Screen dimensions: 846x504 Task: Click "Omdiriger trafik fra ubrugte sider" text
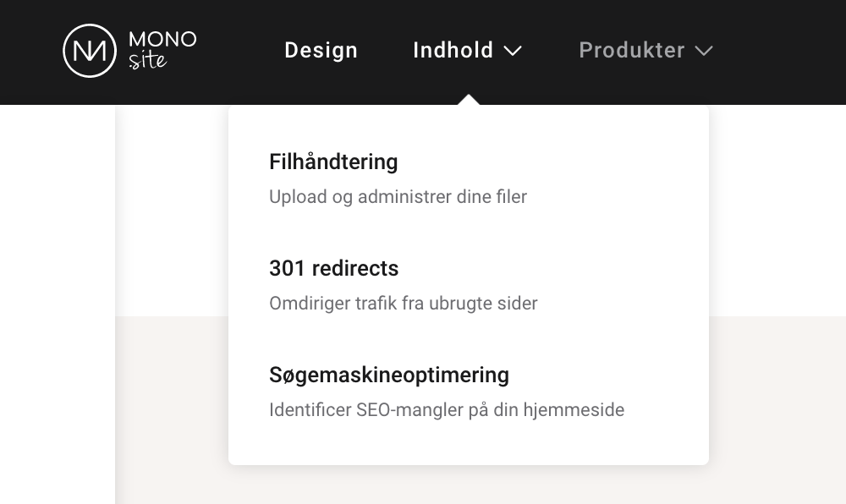tap(403, 303)
